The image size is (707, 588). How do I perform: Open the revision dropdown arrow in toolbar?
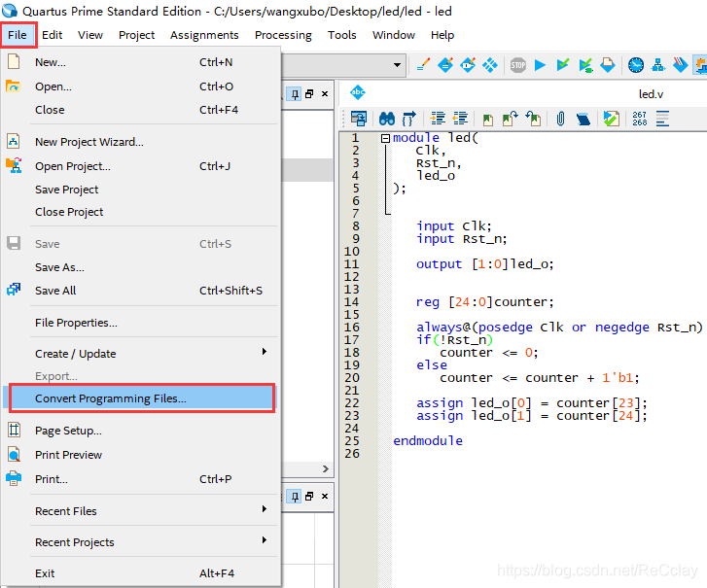(x=397, y=65)
